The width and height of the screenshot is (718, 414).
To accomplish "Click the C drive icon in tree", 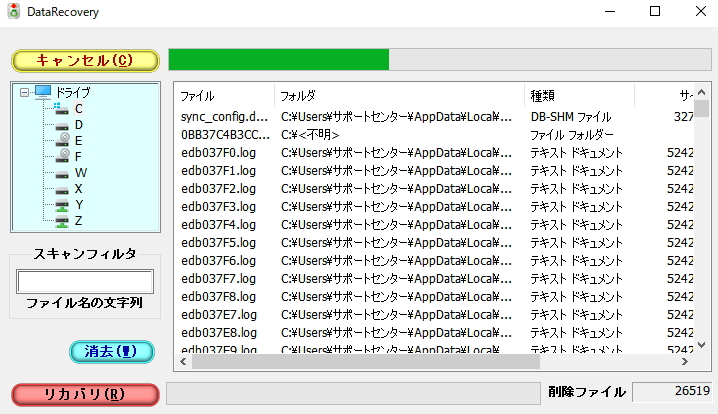I will pyautogui.click(x=61, y=108).
